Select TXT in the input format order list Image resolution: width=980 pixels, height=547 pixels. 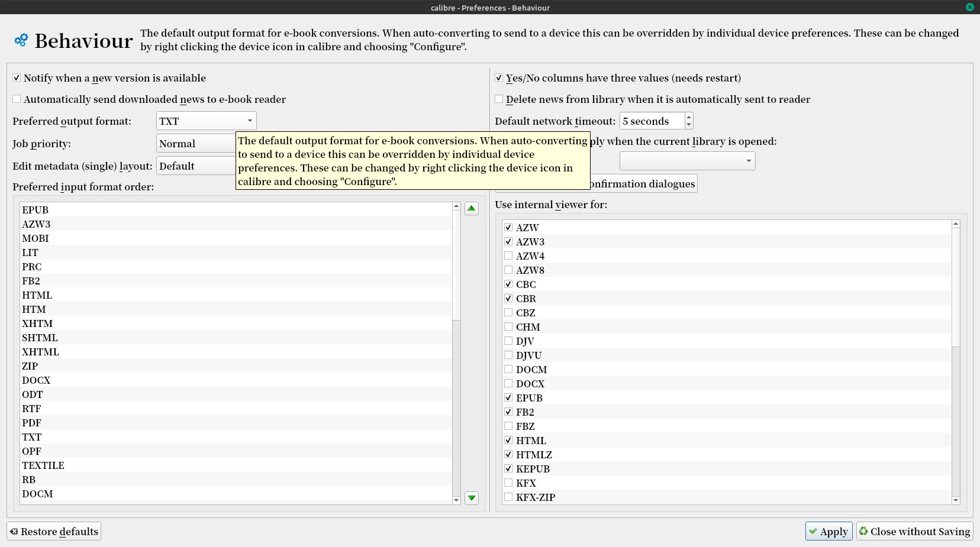[x=236, y=437]
